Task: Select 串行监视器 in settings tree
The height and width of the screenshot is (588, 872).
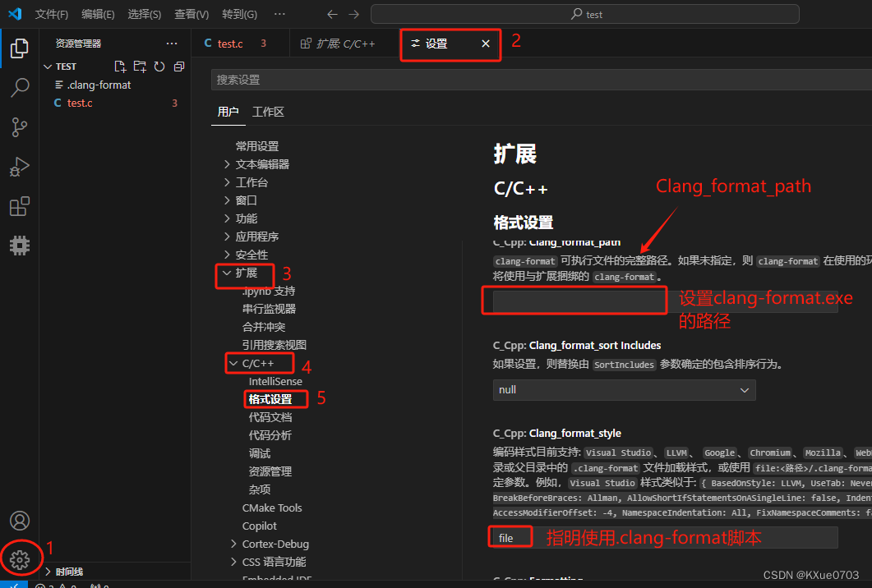Action: (269, 309)
